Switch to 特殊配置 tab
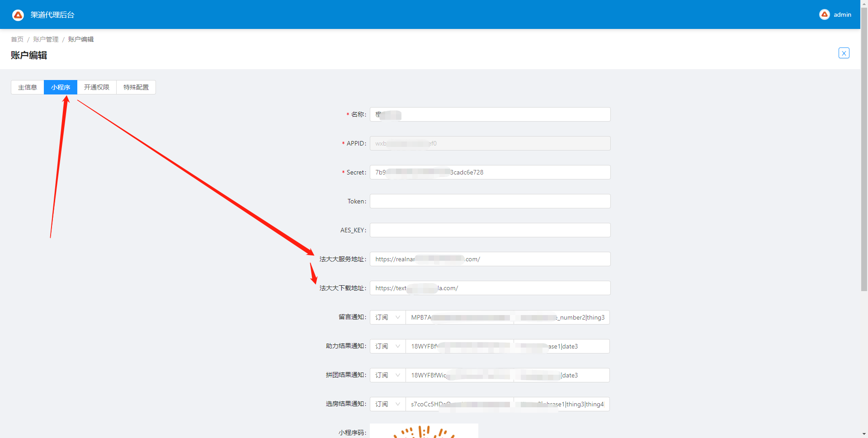Screen dimensions: 868x438 point(136,87)
